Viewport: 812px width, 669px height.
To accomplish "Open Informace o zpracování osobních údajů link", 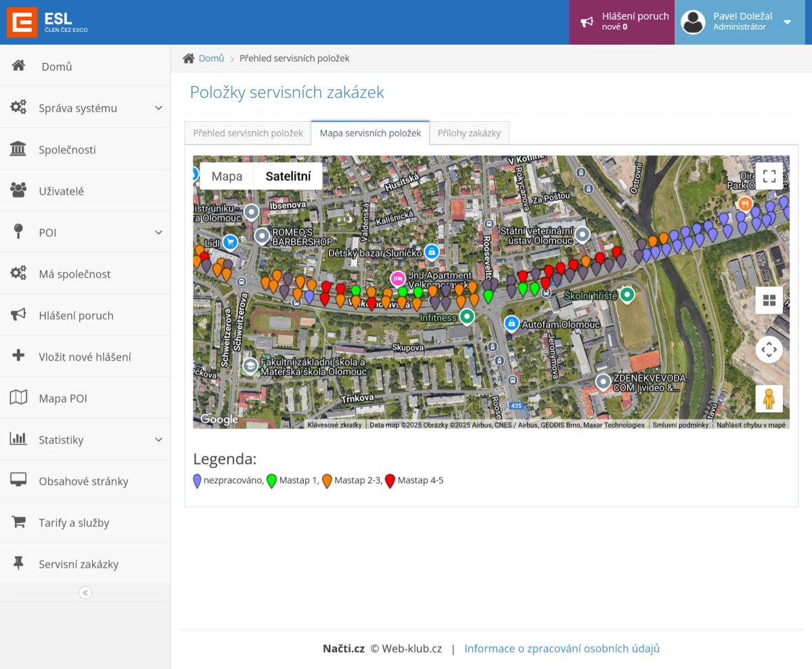I will point(562,648).
